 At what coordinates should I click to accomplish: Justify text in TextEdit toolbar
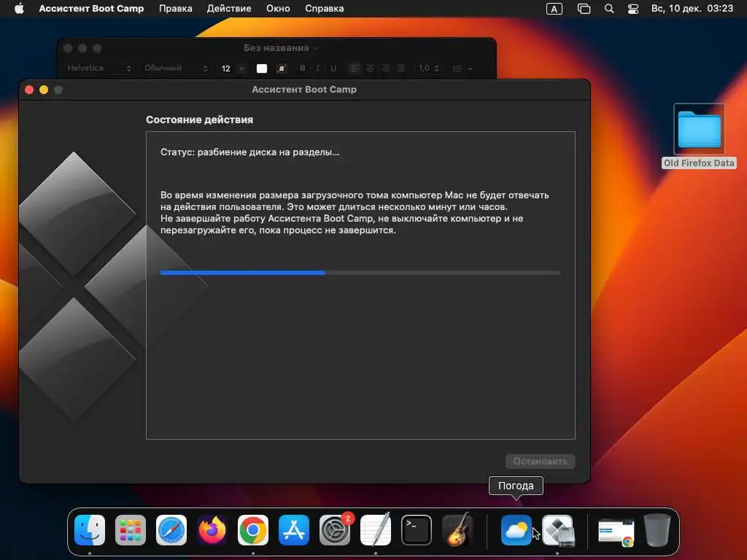coord(401,69)
